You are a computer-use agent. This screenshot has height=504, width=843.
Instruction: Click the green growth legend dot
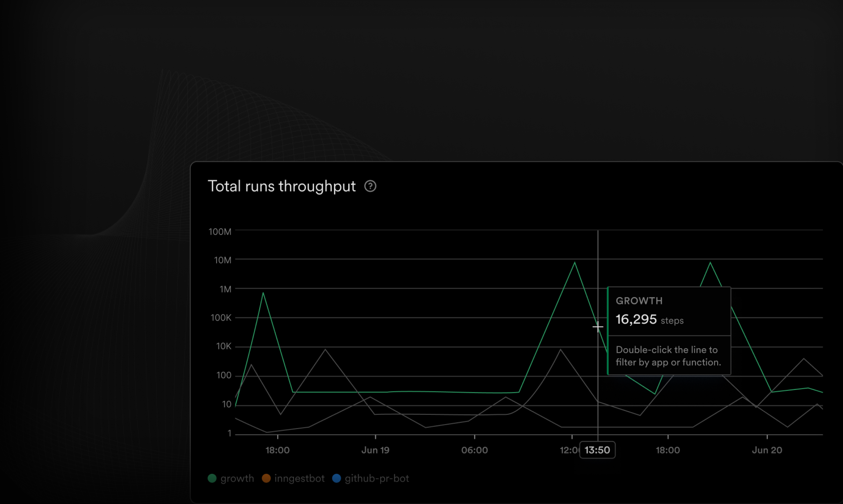point(212,478)
